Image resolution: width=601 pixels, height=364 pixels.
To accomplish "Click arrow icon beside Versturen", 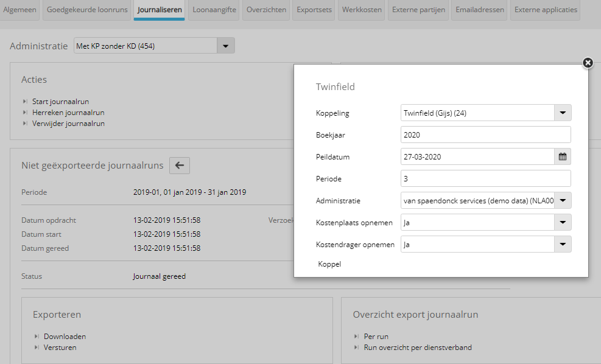I will [37, 348].
